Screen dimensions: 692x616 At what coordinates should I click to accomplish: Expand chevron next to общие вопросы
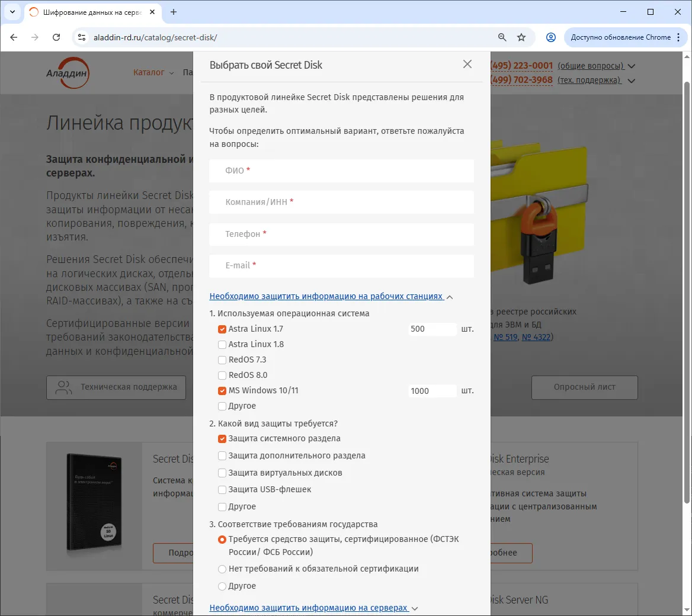632,66
